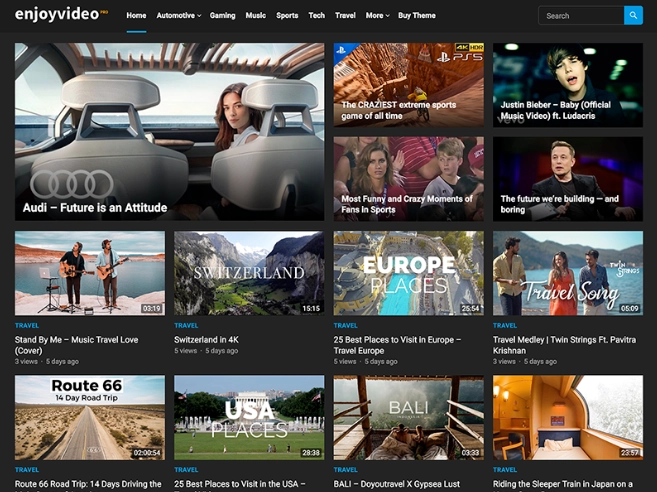Image resolution: width=657 pixels, height=492 pixels.
Task: Type in the Search input field
Action: tap(581, 15)
